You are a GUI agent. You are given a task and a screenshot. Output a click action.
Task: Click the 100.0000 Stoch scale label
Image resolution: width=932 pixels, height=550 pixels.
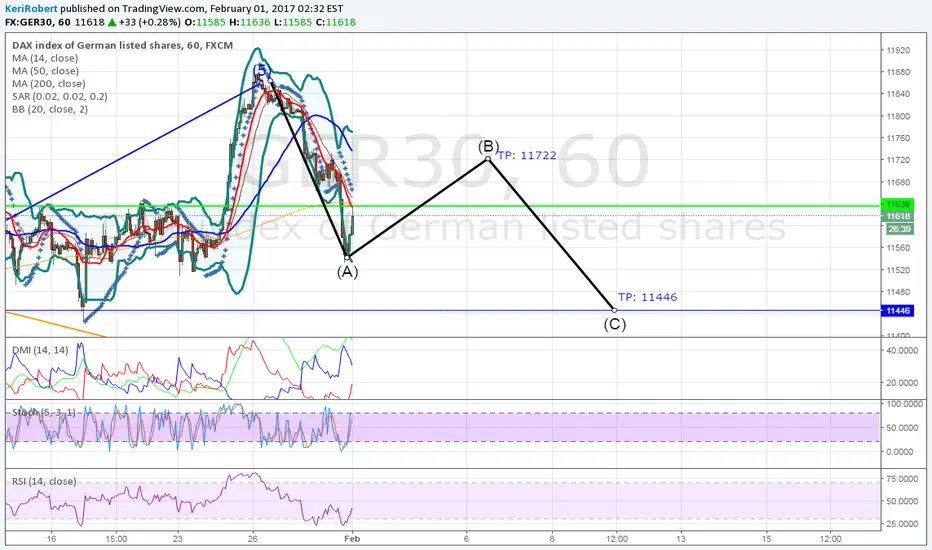point(903,404)
